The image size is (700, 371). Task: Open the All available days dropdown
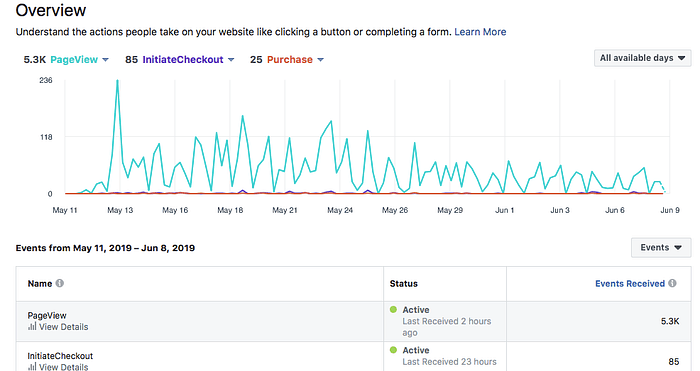[x=642, y=58]
